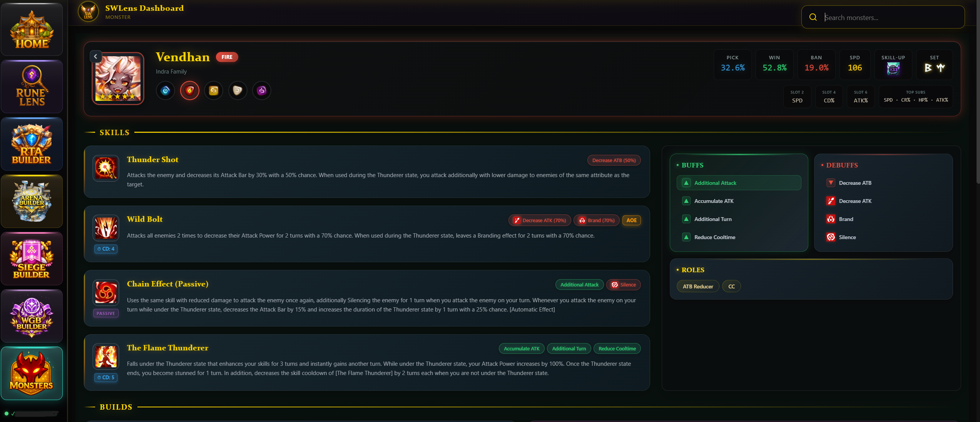Open the RTA Builder
980x422 pixels.
(32, 144)
